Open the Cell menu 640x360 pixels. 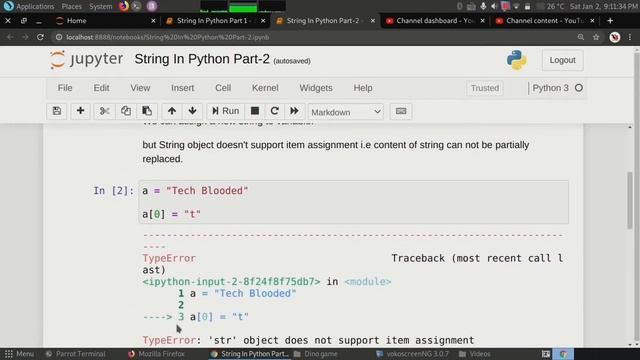click(223, 88)
